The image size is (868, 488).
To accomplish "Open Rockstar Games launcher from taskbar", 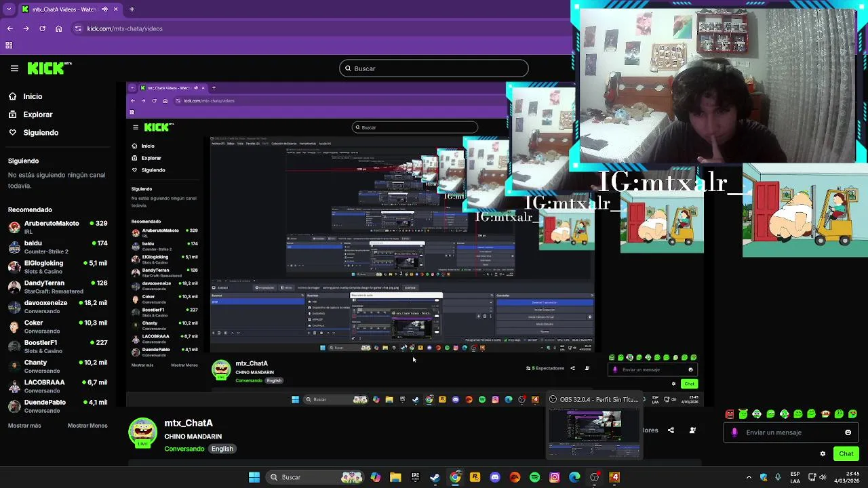I will click(475, 477).
